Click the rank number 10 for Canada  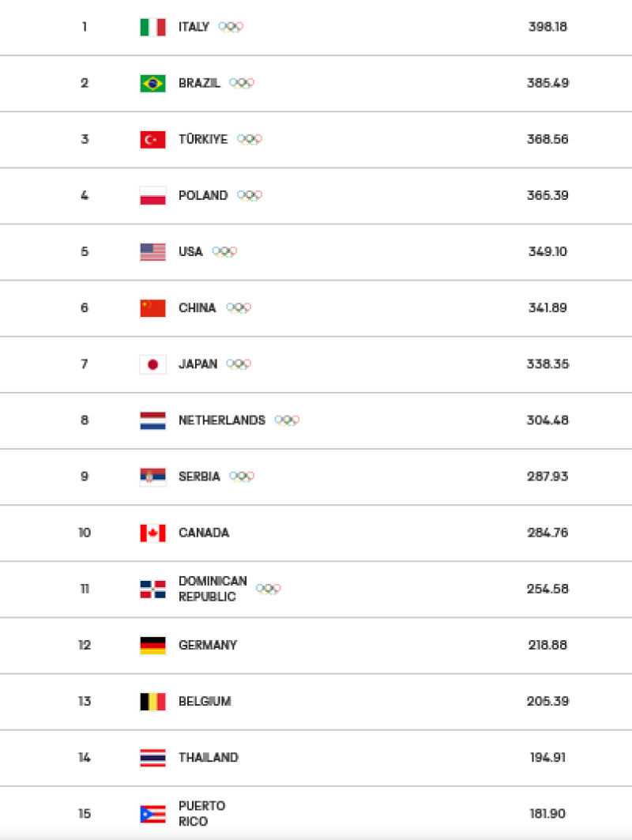pyautogui.click(x=85, y=533)
